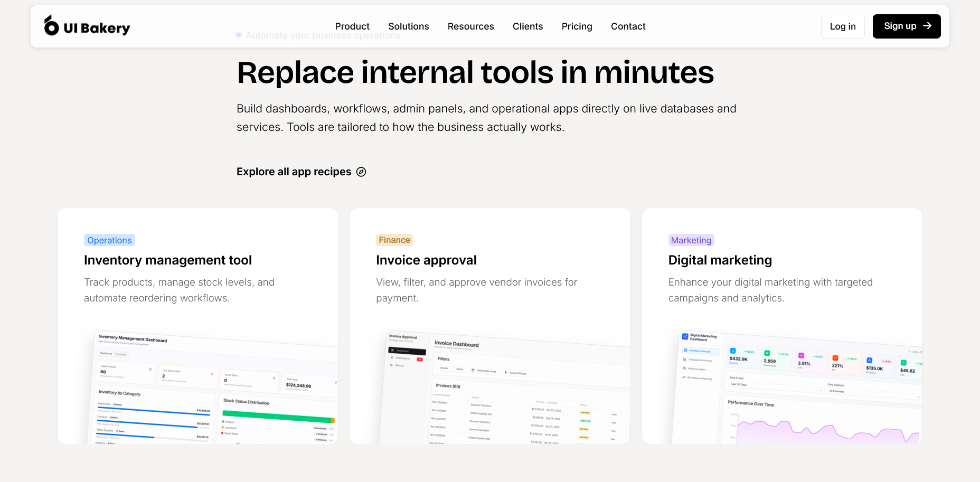
Task: Open the Solutions menu
Action: 409,26
